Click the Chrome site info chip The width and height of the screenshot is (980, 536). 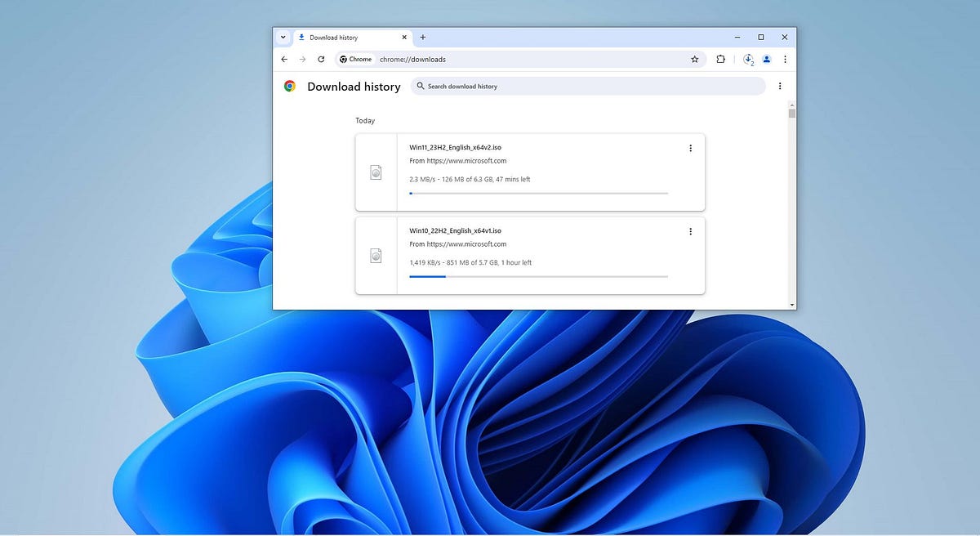355,60
